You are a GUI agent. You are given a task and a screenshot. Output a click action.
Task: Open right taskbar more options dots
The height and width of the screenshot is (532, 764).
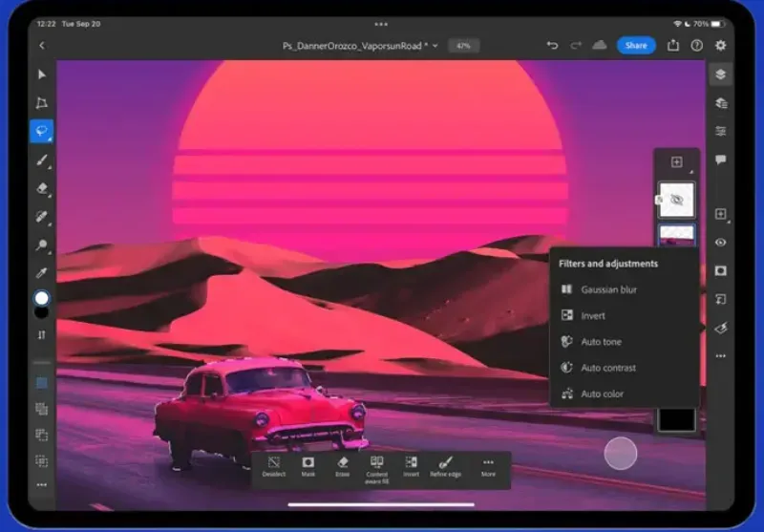click(x=721, y=356)
